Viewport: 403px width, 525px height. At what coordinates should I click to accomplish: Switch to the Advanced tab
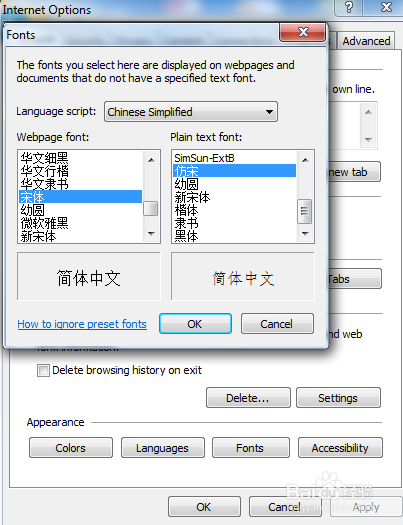366,41
